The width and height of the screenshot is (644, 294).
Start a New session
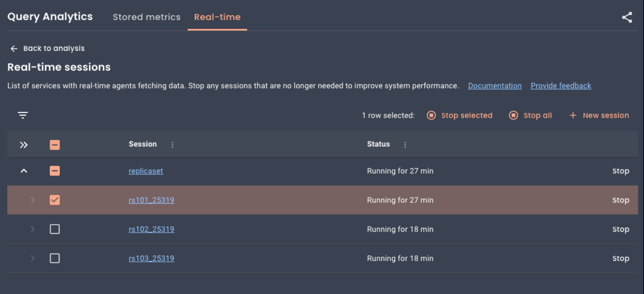[599, 115]
